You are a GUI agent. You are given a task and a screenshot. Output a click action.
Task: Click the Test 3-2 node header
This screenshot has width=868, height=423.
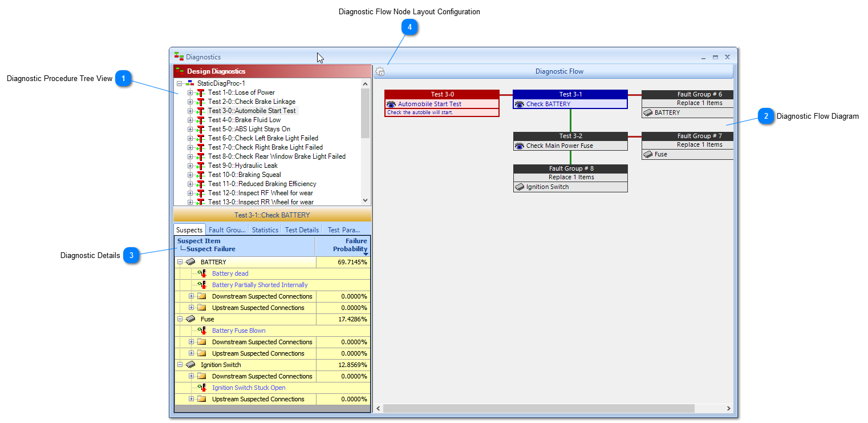pos(571,136)
